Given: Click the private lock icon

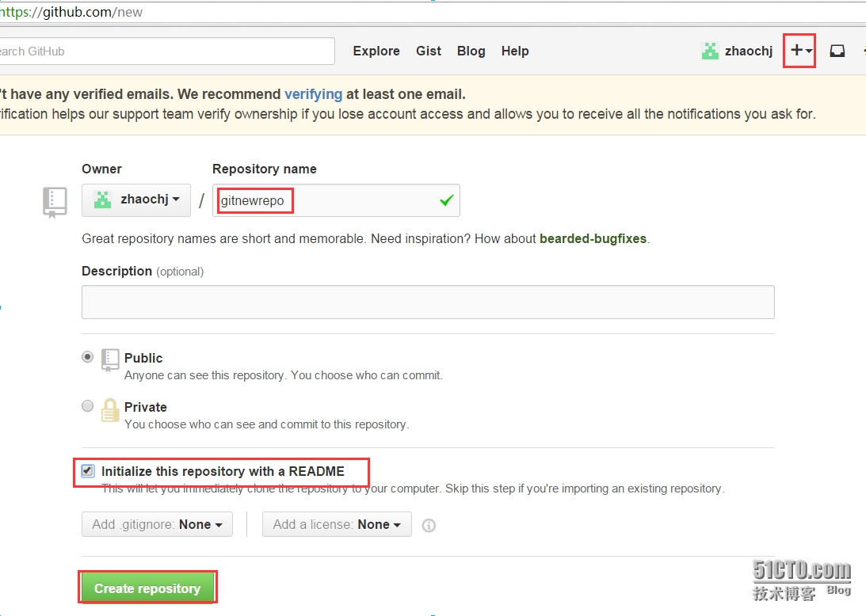Looking at the screenshot, I should tap(110, 410).
